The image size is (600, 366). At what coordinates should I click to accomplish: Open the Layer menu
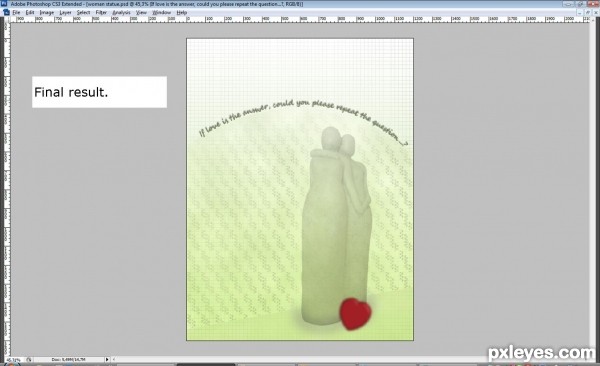point(65,13)
